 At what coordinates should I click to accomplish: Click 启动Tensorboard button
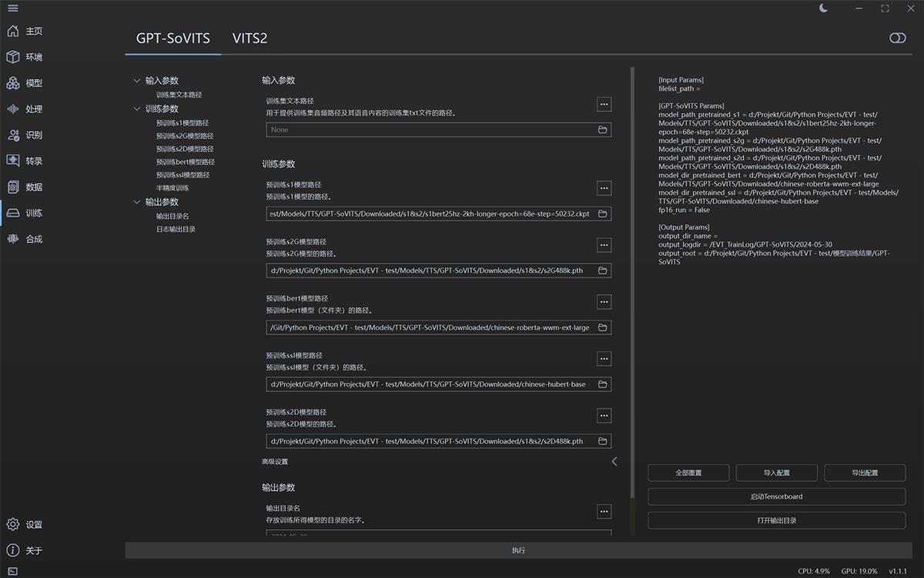coord(776,496)
